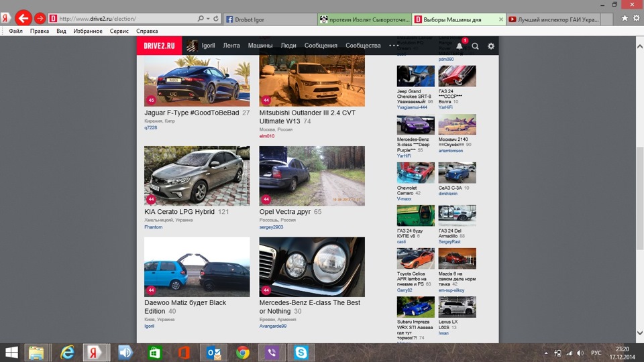Open the DRIVE2 search magnifier
Viewport: 644px width, 362px height.
[475, 46]
